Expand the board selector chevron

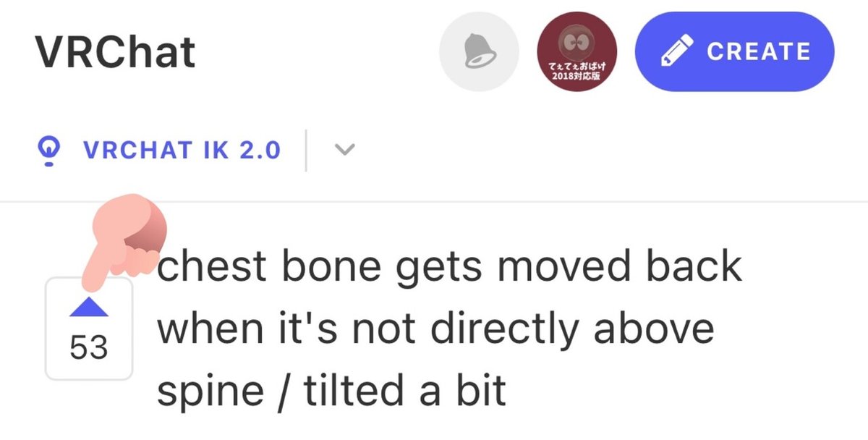346,151
